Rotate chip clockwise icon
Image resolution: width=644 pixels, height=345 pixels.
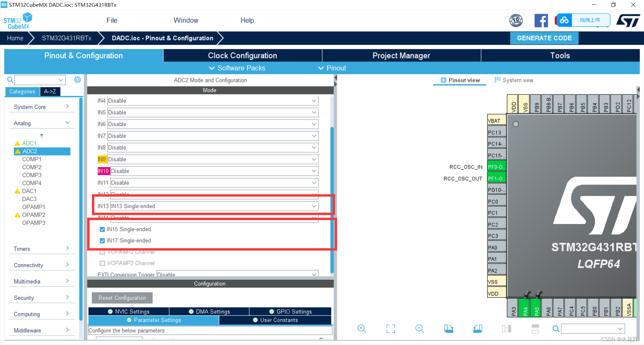[449, 329]
